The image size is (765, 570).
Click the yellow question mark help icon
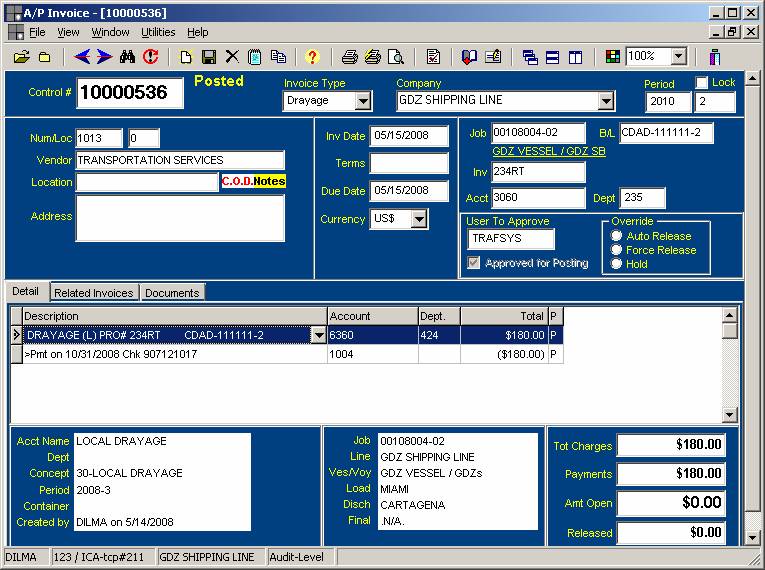312,57
